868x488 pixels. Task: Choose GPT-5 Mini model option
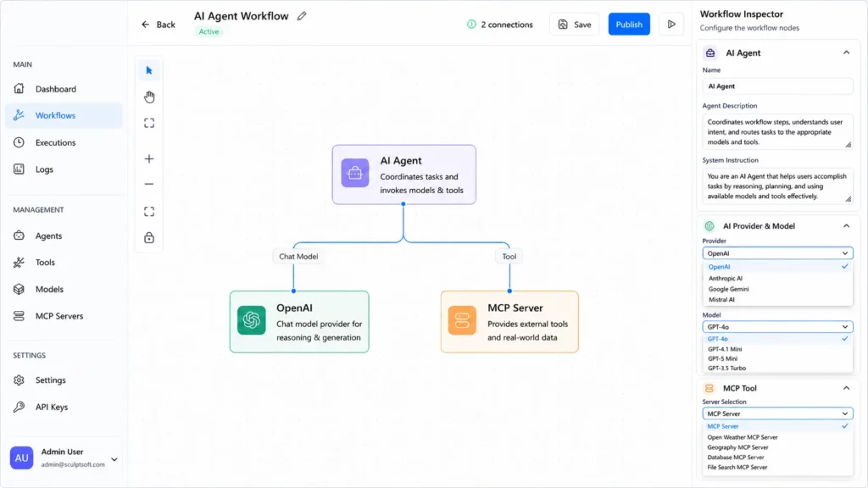pyautogui.click(x=778, y=358)
